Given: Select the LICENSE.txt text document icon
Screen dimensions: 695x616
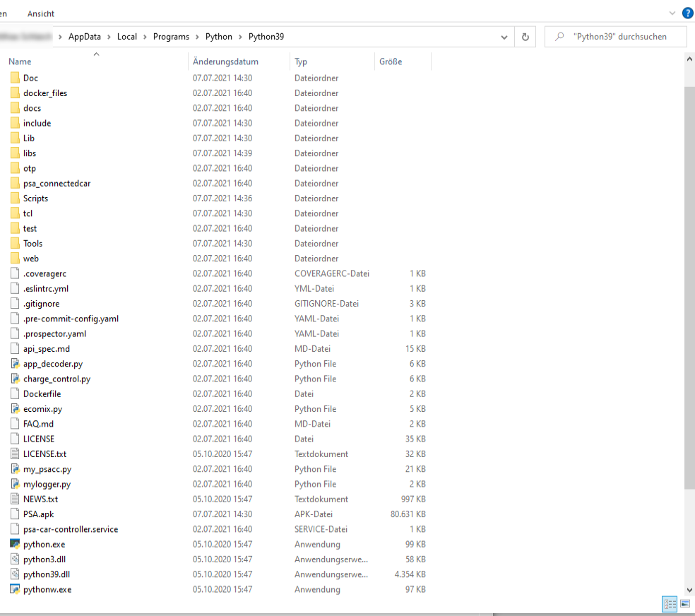Looking at the screenshot, I should click(16, 454).
